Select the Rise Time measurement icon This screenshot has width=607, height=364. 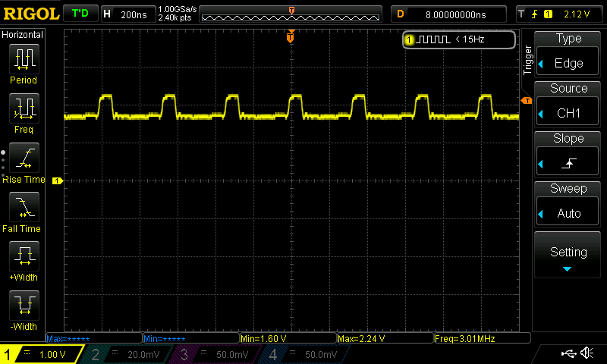tap(24, 158)
